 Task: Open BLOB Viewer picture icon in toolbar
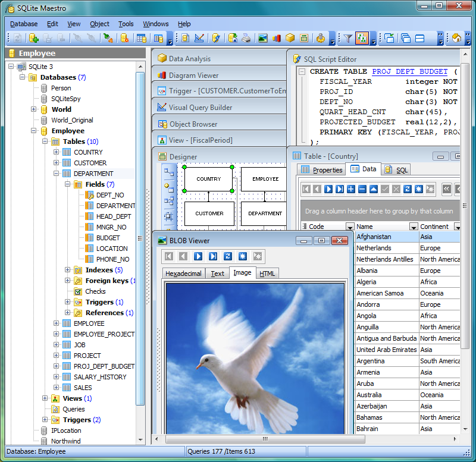pyautogui.click(x=262, y=38)
